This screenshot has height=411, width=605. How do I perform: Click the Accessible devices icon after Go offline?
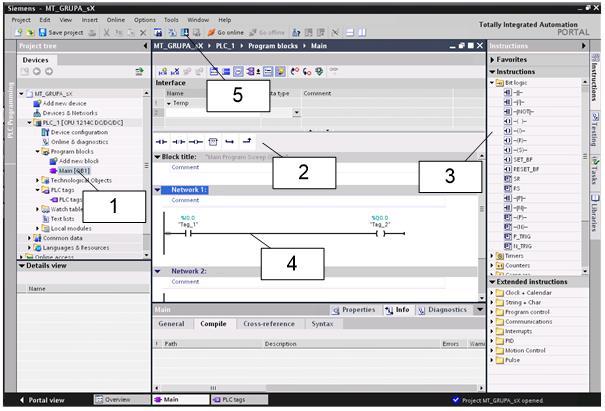pos(296,32)
